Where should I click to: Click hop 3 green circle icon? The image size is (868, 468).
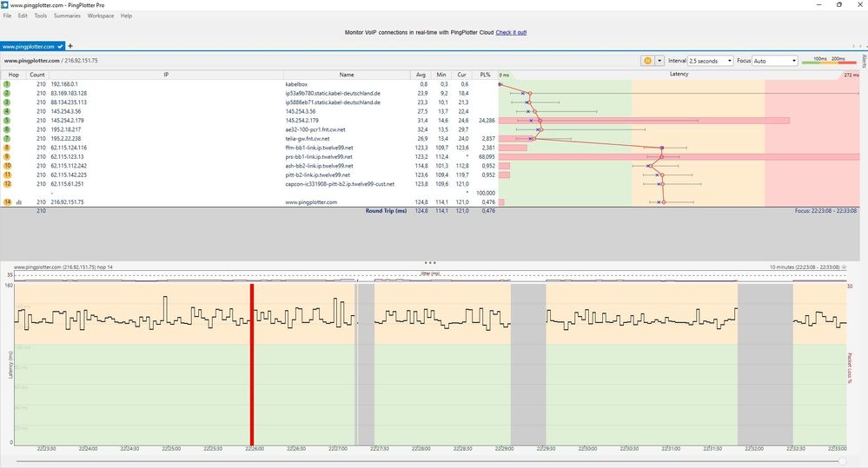(x=7, y=102)
